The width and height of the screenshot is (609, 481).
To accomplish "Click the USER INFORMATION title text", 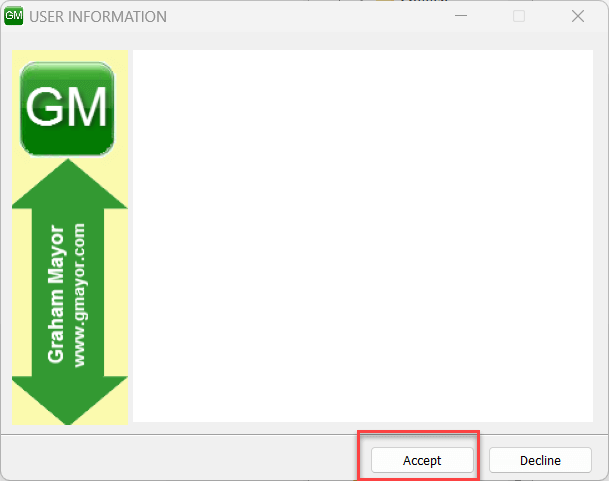I will click(98, 17).
